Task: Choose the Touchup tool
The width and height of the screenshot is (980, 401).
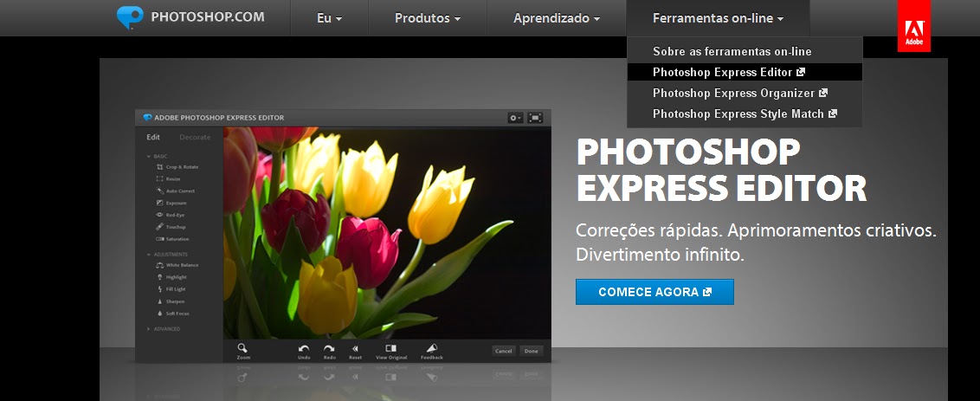Action: coord(171,226)
